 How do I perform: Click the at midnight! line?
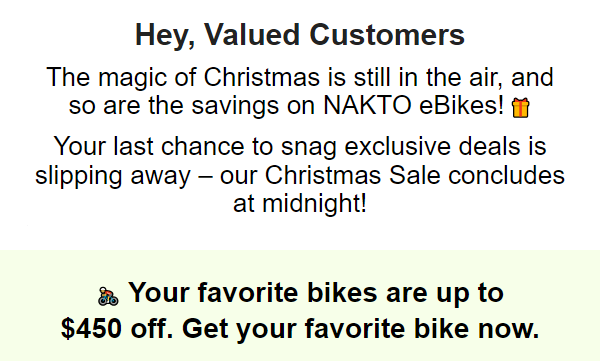300,203
